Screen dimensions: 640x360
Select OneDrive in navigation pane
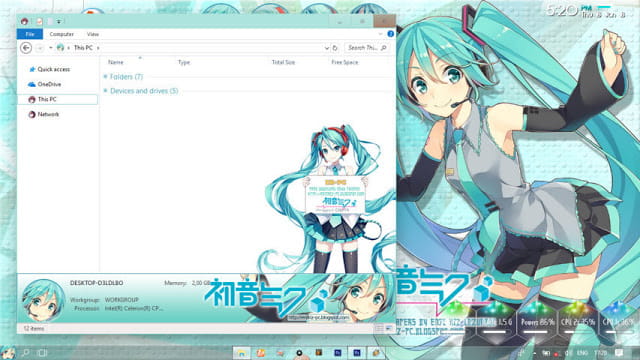45,84
